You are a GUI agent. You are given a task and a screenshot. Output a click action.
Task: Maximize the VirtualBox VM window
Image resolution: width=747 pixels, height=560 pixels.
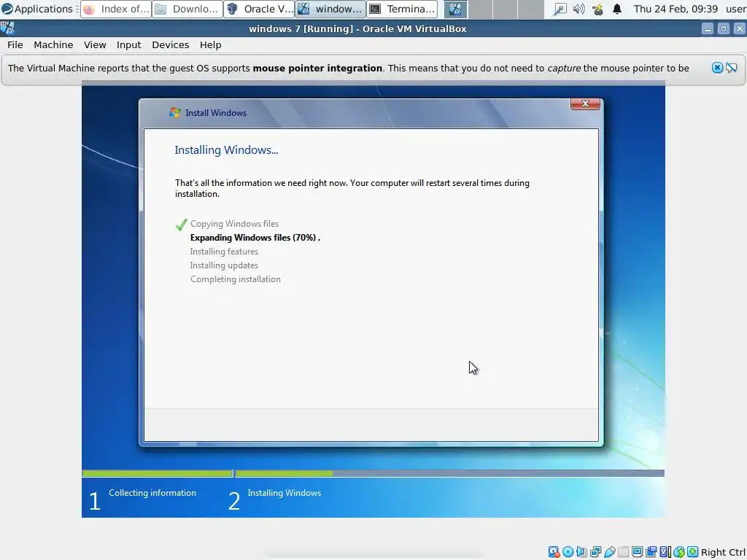[723, 28]
